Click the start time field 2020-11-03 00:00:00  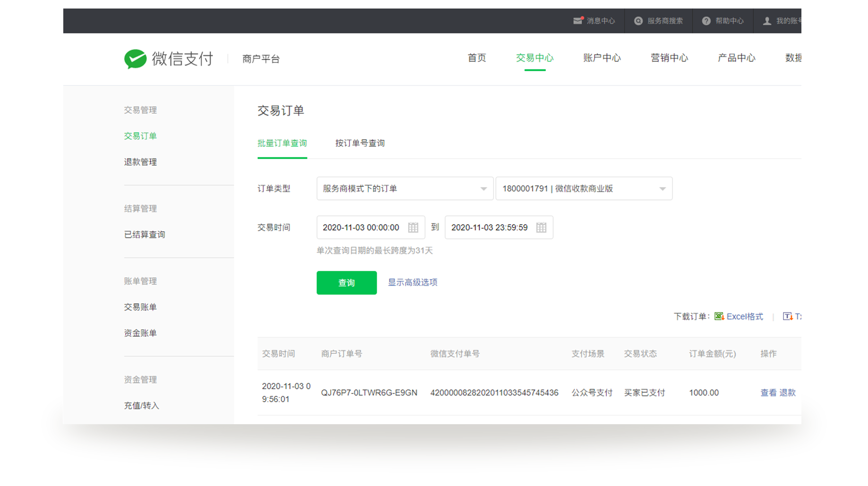(x=371, y=227)
